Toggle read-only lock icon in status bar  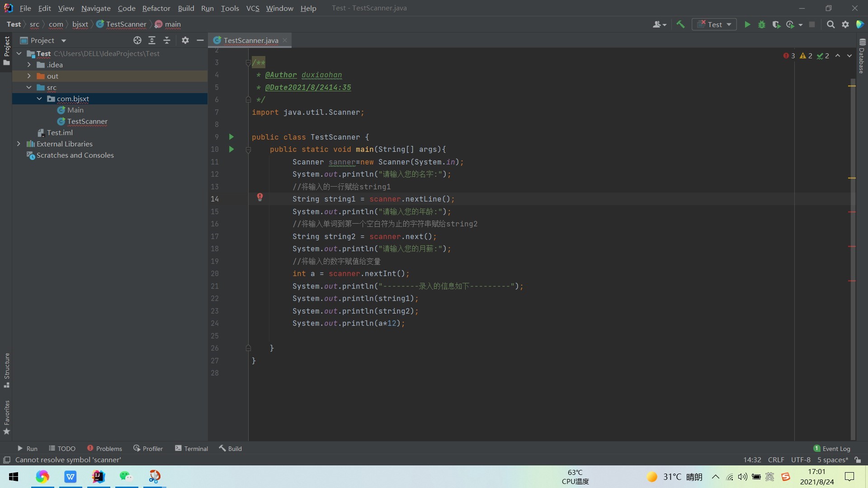point(858,460)
